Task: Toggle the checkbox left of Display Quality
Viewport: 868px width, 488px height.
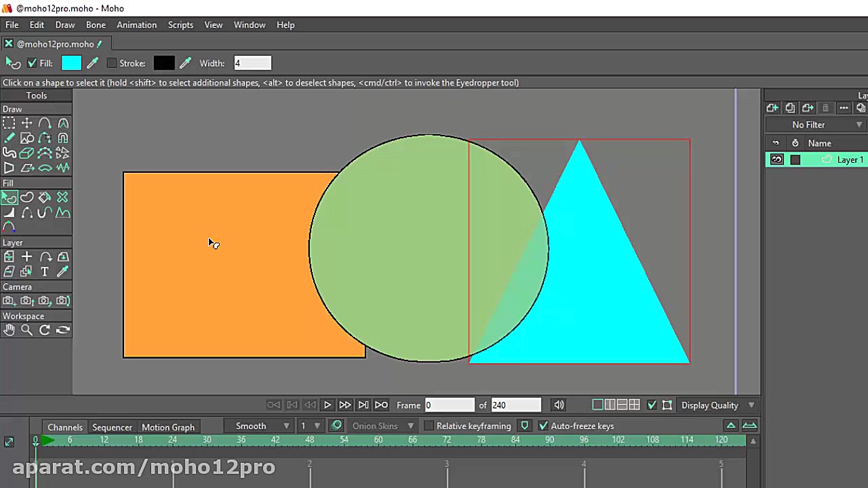Action: click(x=652, y=405)
